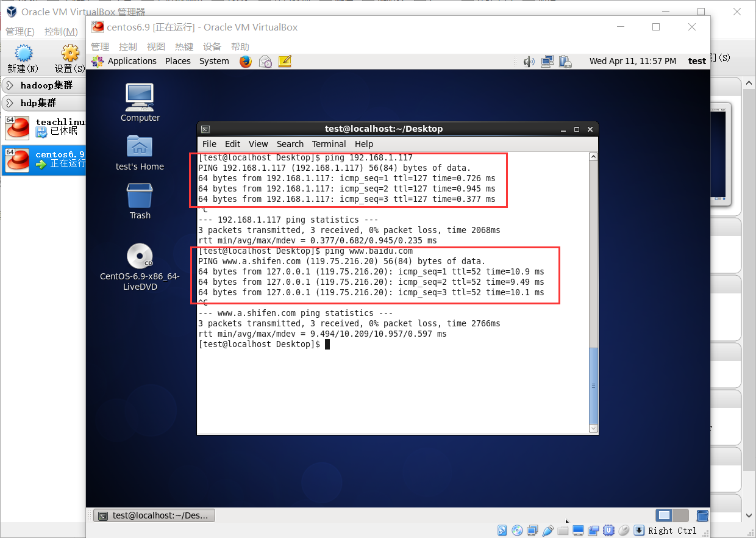
Task: Switch to the second workspace in switcher
Action: (x=680, y=515)
